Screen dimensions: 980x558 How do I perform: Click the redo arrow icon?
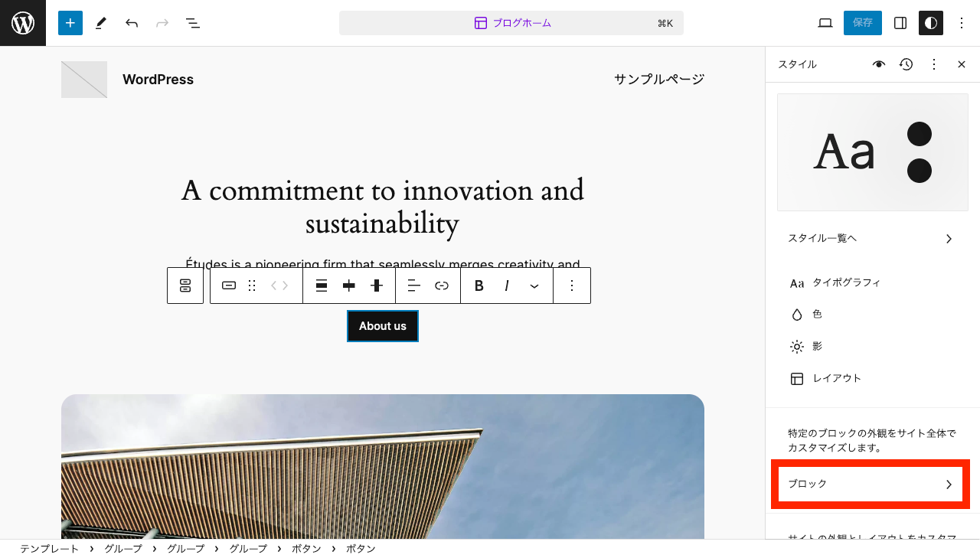tap(162, 23)
